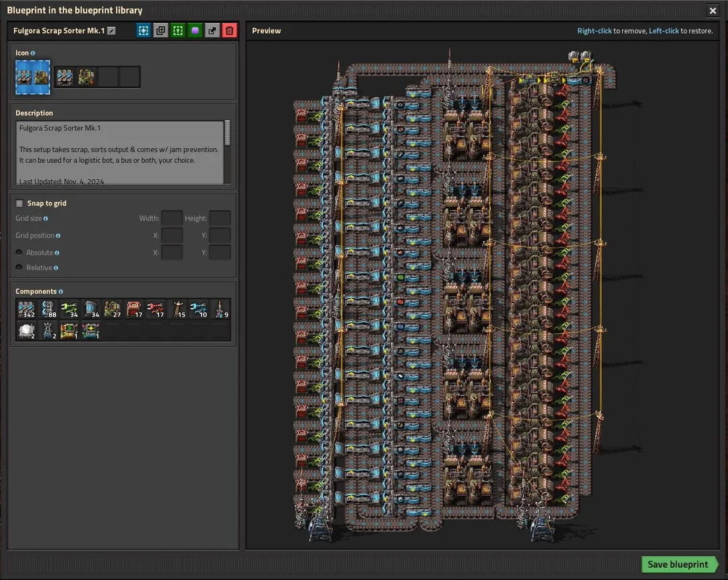Click the 'Components' section label
This screenshot has height=580, width=728.
click(x=36, y=292)
